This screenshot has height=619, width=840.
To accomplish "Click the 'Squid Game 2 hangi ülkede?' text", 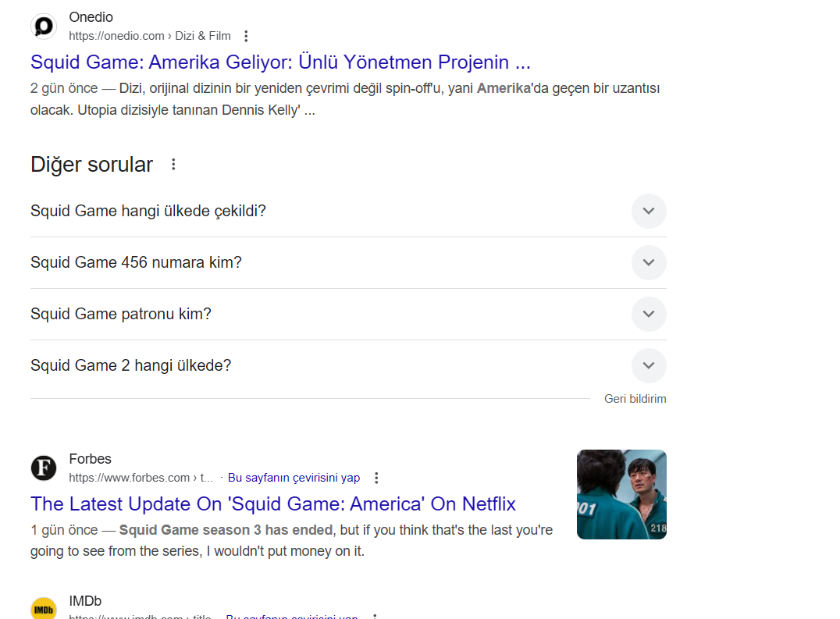I will [130, 365].
